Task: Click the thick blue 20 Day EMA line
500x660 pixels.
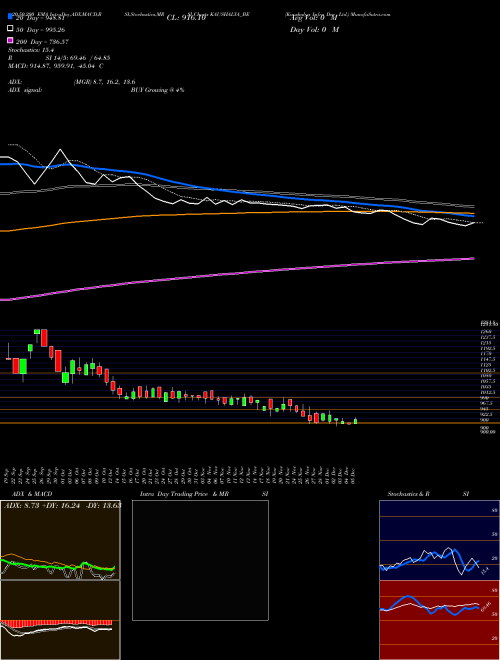Action: coord(237,192)
